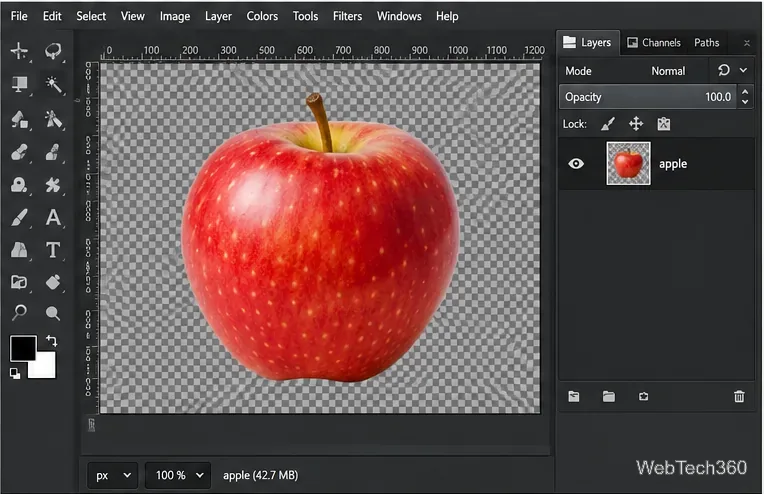This screenshot has height=494, width=764.
Task: Select the paintbrush tool
Action: coord(19,218)
